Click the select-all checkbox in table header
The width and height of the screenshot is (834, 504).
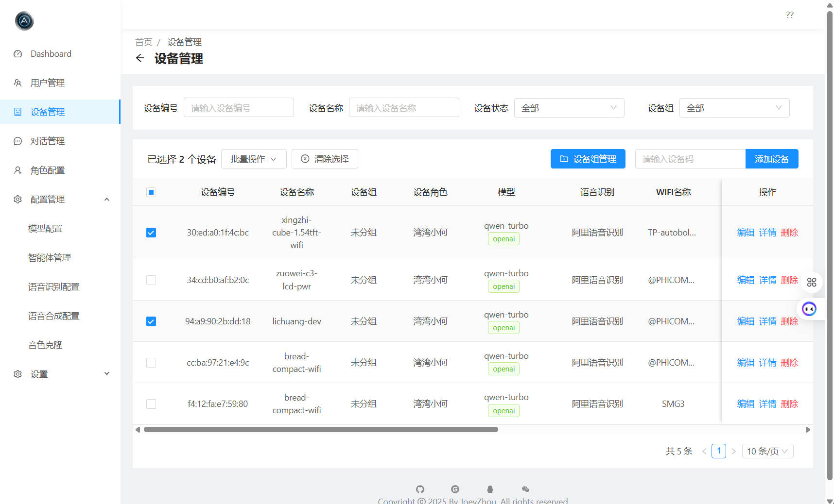151,192
